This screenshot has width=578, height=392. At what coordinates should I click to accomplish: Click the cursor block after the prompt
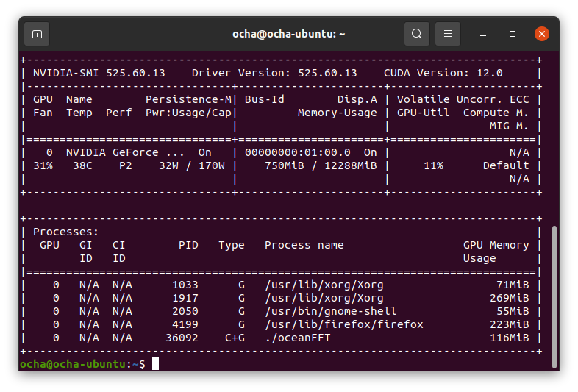[x=155, y=364]
